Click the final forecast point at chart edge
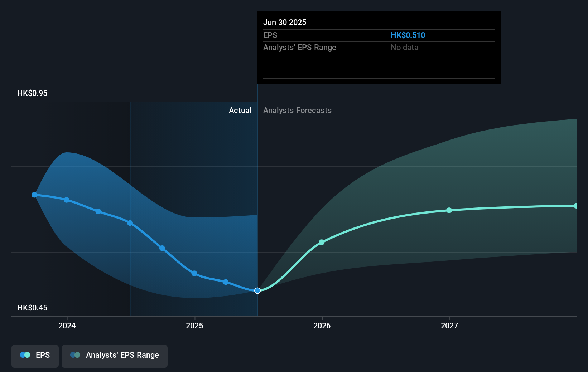Image resolution: width=588 pixels, height=372 pixels. click(575, 206)
